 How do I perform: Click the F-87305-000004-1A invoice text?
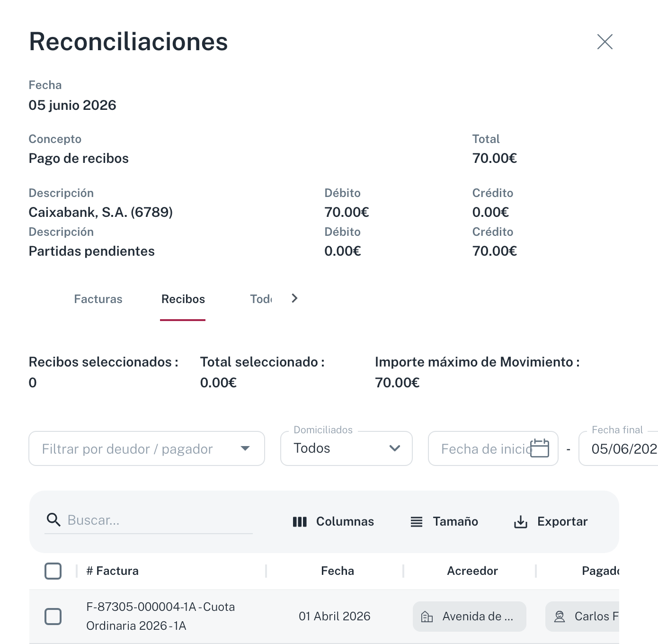[x=160, y=617]
